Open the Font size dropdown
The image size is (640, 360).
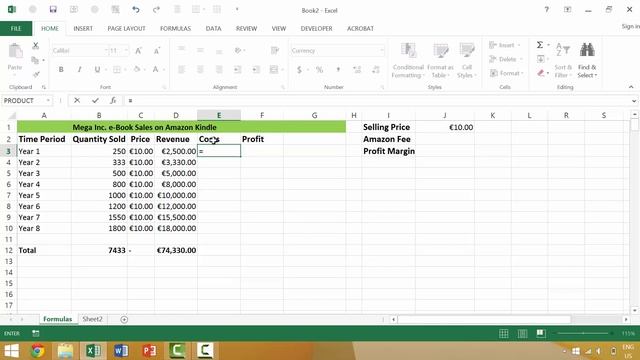126,51
